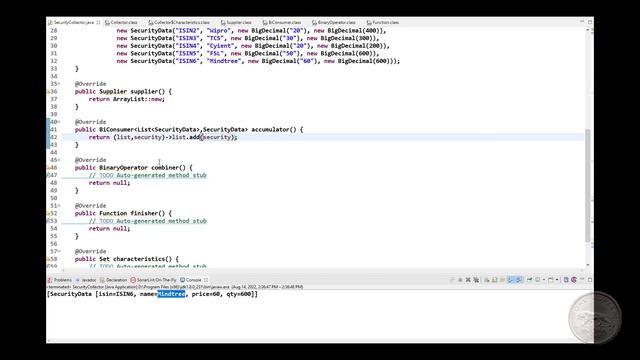This screenshot has height=360, width=640.
Task: Click 'characteristics()' on line 58
Action: (142, 259)
